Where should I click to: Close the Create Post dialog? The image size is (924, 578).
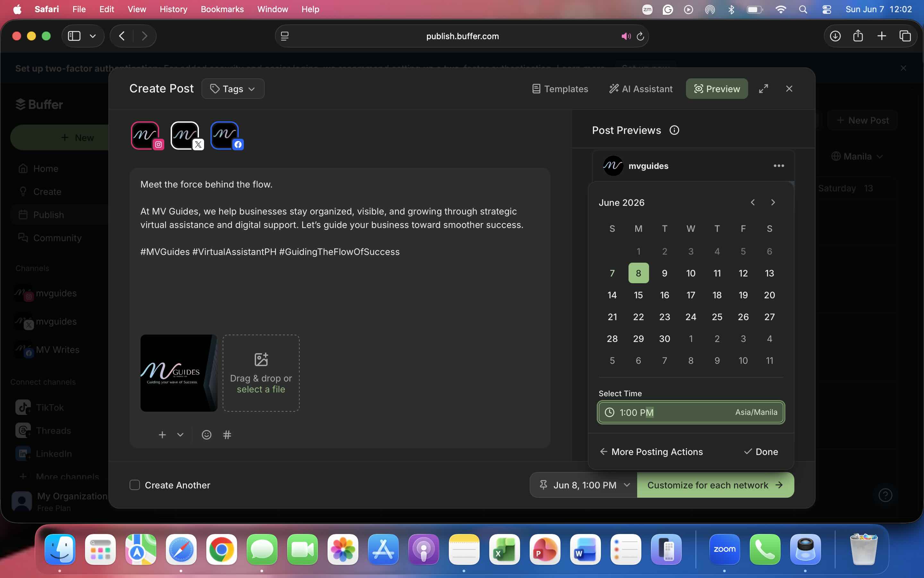coord(789,89)
